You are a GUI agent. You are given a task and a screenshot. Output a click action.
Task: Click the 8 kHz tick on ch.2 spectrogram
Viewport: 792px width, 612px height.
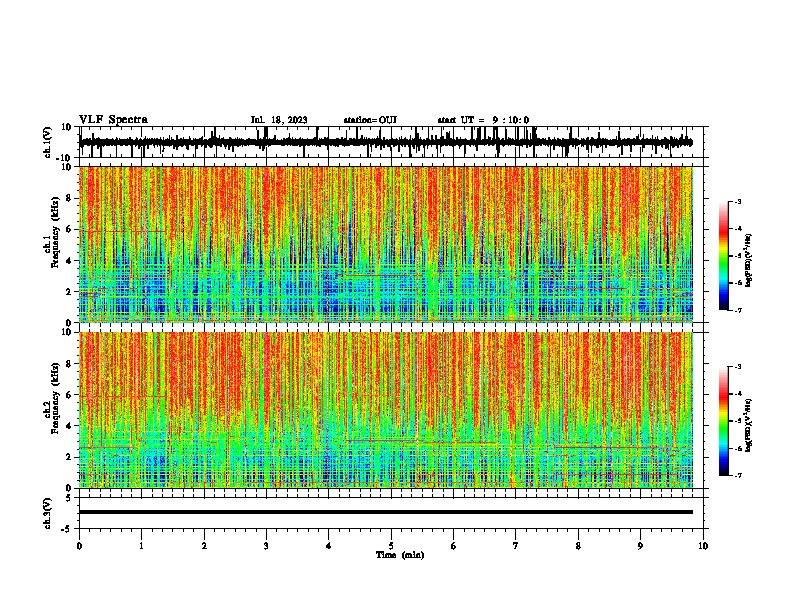69,364
